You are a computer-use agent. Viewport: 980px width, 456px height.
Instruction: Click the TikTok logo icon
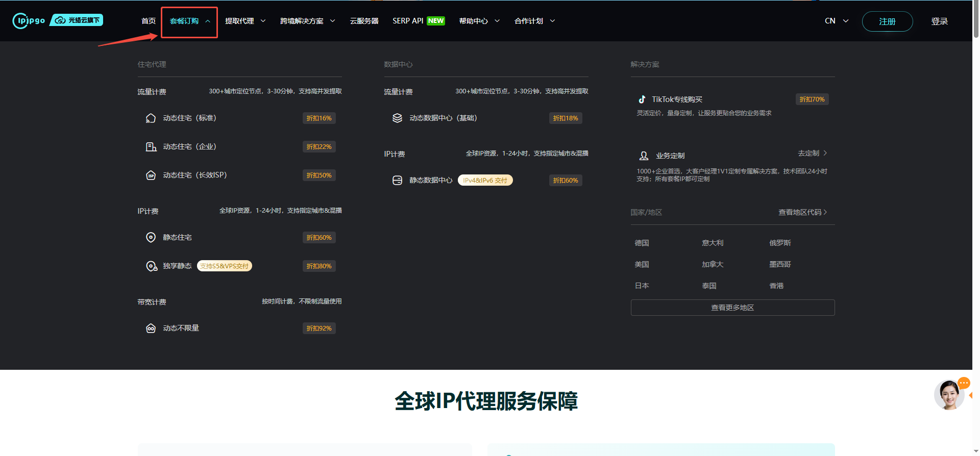[642, 99]
